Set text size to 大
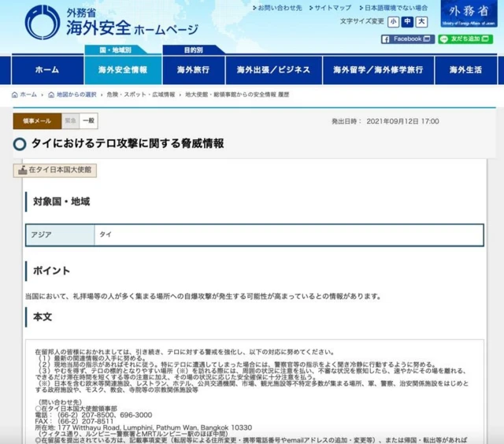 [x=421, y=22]
